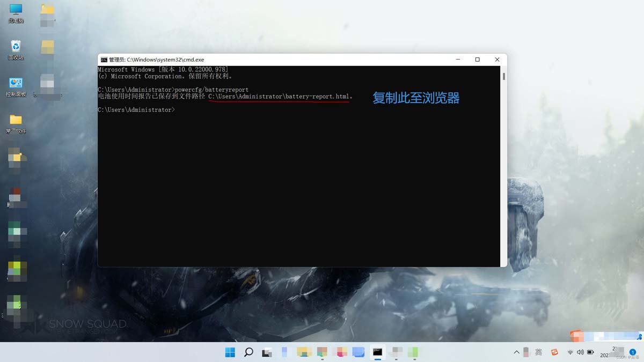Image resolution: width=644 pixels, height=362 pixels.
Task: Open cmd window system menu icon
Action: (x=104, y=60)
